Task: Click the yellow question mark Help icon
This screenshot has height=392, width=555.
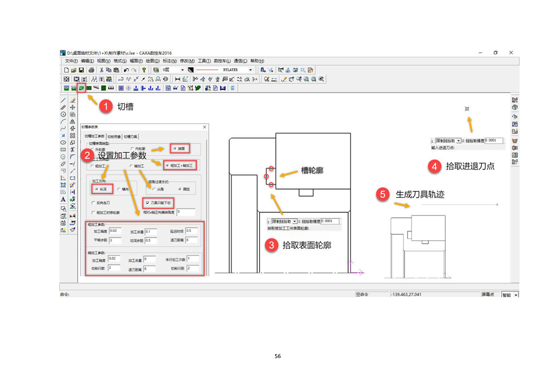Action: coord(144,70)
